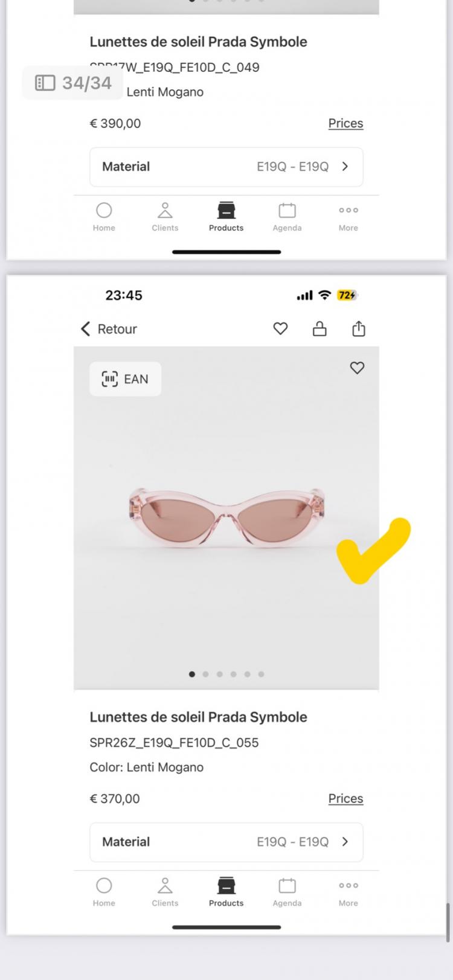
Task: Select Agenda tab in lower tab bar
Action: coord(287,891)
